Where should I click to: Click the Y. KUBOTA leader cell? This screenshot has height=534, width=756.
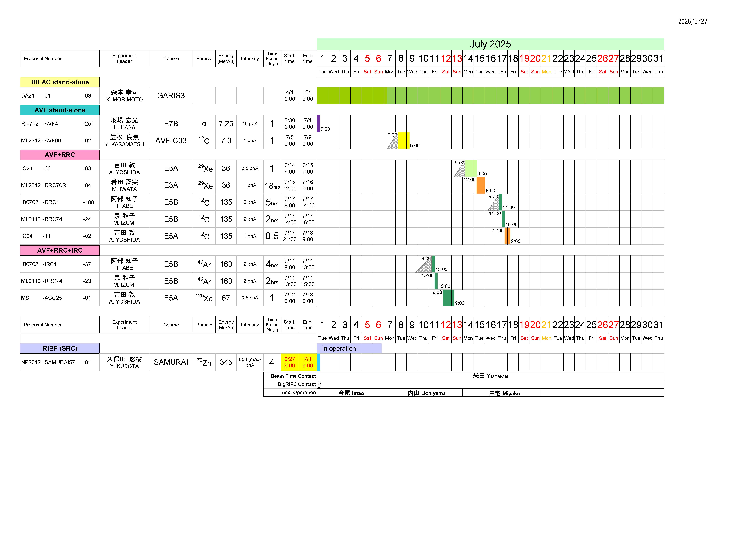coord(124,362)
